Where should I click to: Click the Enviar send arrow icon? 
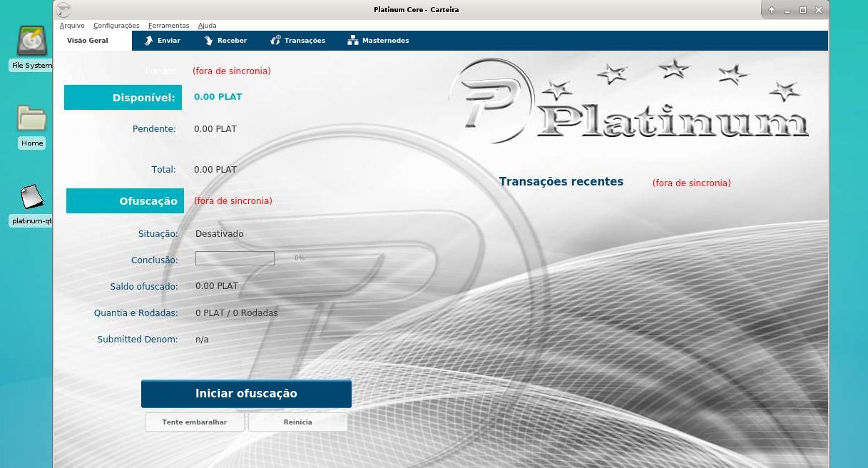click(x=148, y=41)
